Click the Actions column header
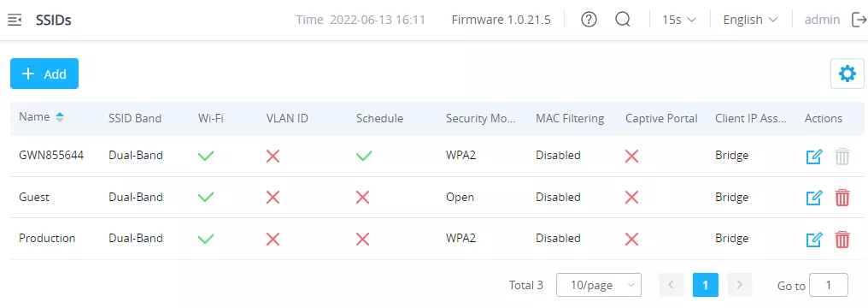The height and width of the screenshot is (308, 868). (x=824, y=118)
